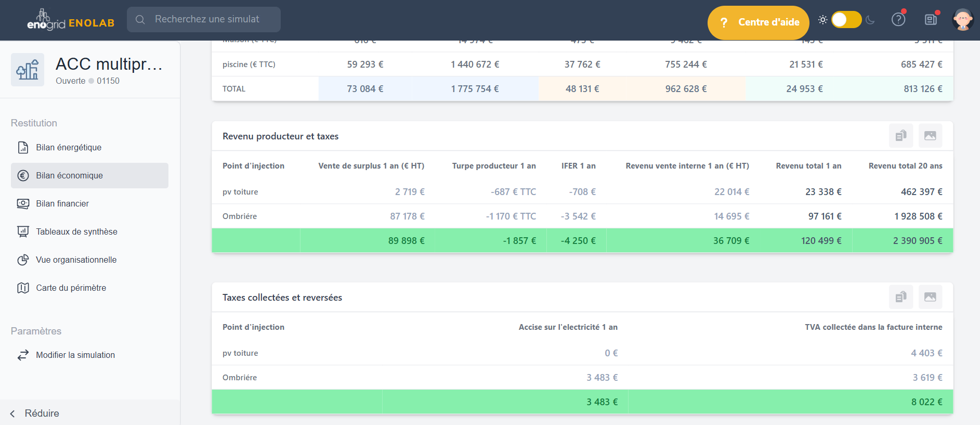
Task: Show the Vue organisationnelle page
Action: click(x=76, y=260)
